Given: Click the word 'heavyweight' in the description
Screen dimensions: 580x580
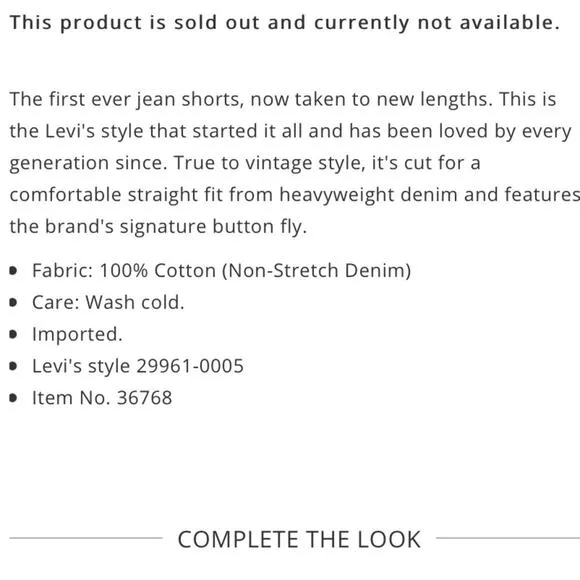Looking at the screenshot, I should 337,195.
